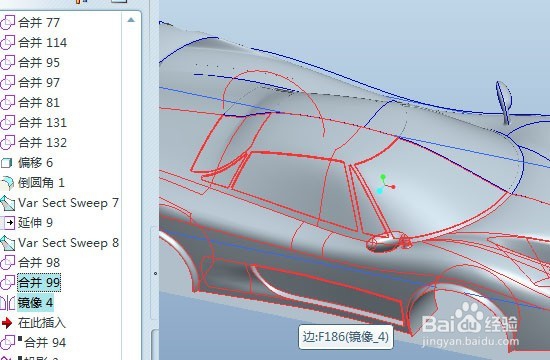The image size is (550, 360).
Task: Click the sweep icon beside Var Sect Sweep 8
Action: click(7, 243)
